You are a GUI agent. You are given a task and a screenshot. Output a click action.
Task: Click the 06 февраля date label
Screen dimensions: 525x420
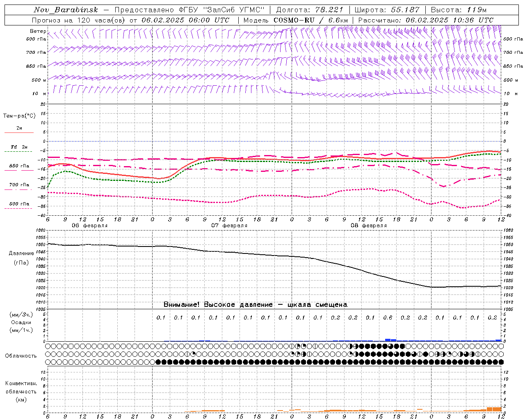[x=89, y=226]
